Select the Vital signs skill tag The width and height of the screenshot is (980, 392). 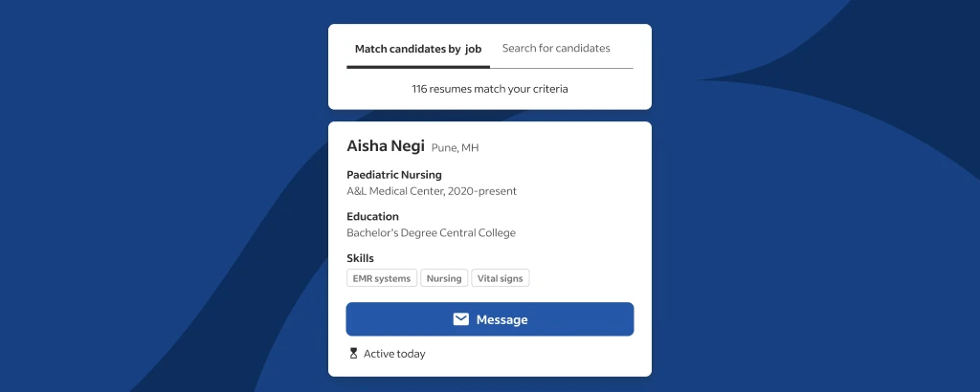(500, 278)
